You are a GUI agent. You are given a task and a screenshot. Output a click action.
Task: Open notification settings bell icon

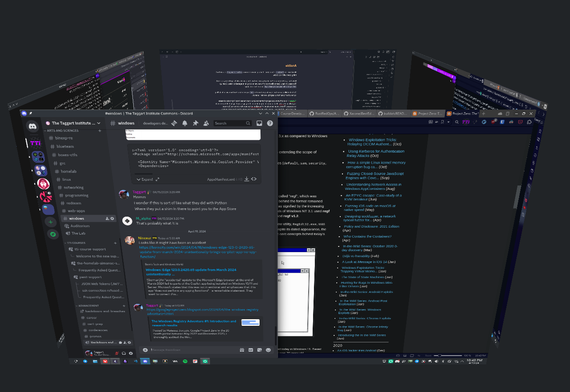click(185, 124)
